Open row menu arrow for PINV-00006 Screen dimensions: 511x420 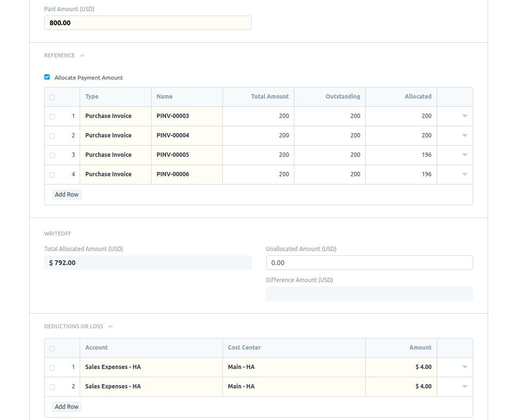[465, 174]
